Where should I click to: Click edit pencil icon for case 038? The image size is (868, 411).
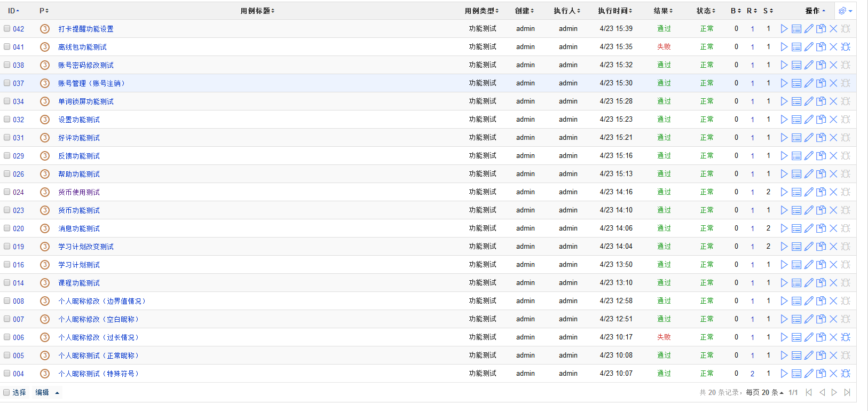tap(809, 65)
